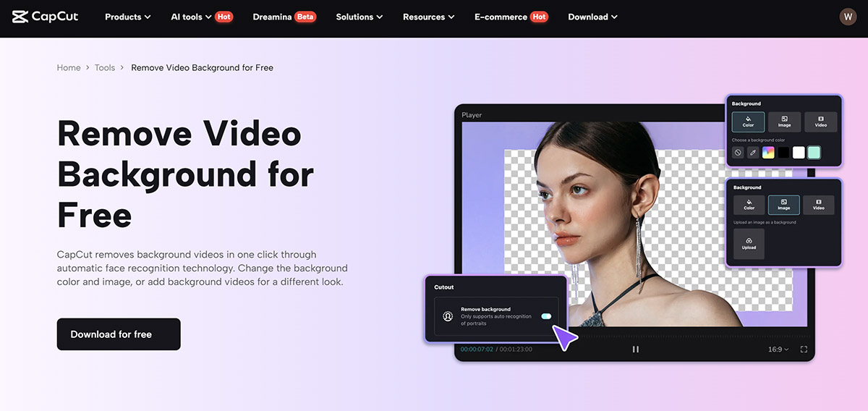Expand the Solutions dropdown menu
Screen dimensions: 868x411
(359, 17)
